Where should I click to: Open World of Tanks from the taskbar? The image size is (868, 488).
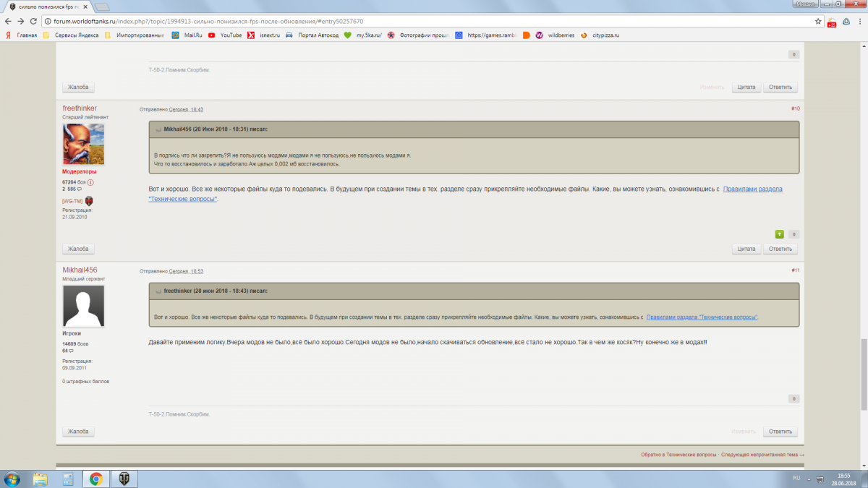[x=124, y=478]
